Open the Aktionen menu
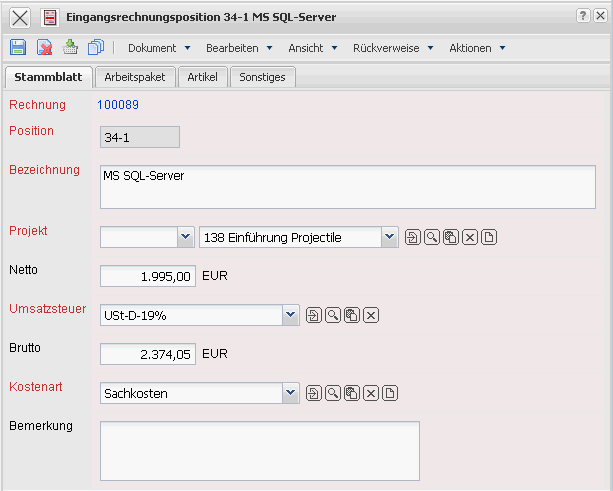This screenshot has width=613, height=491. pos(477,47)
